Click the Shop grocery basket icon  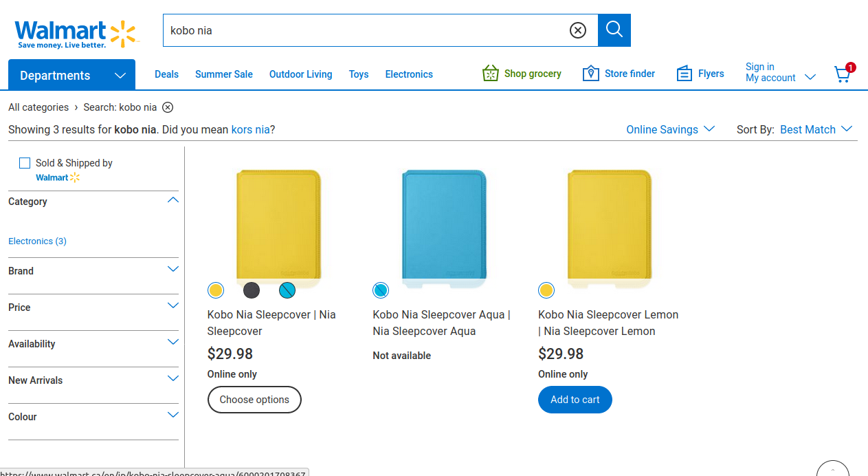[x=490, y=74]
